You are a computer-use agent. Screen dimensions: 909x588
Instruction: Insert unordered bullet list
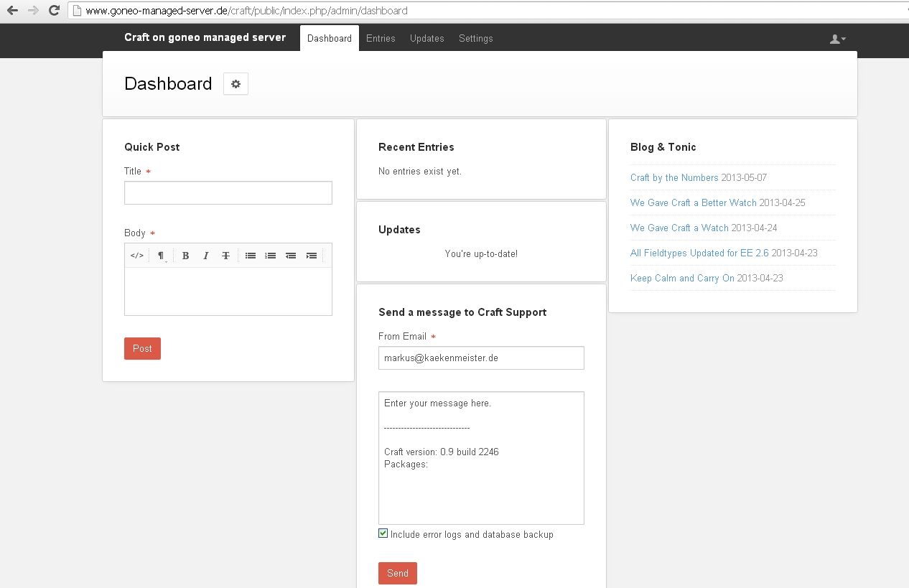(251, 256)
